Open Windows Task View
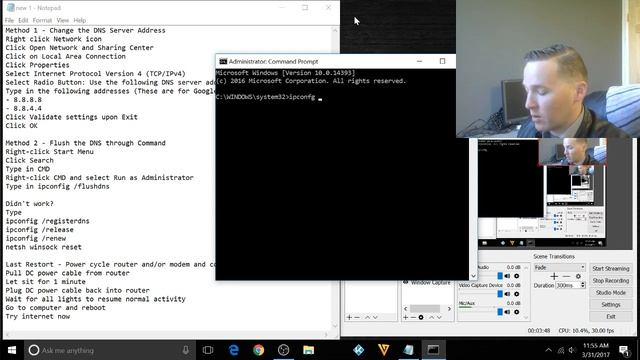Image resolution: width=640 pixels, height=360 pixels. 208,350
